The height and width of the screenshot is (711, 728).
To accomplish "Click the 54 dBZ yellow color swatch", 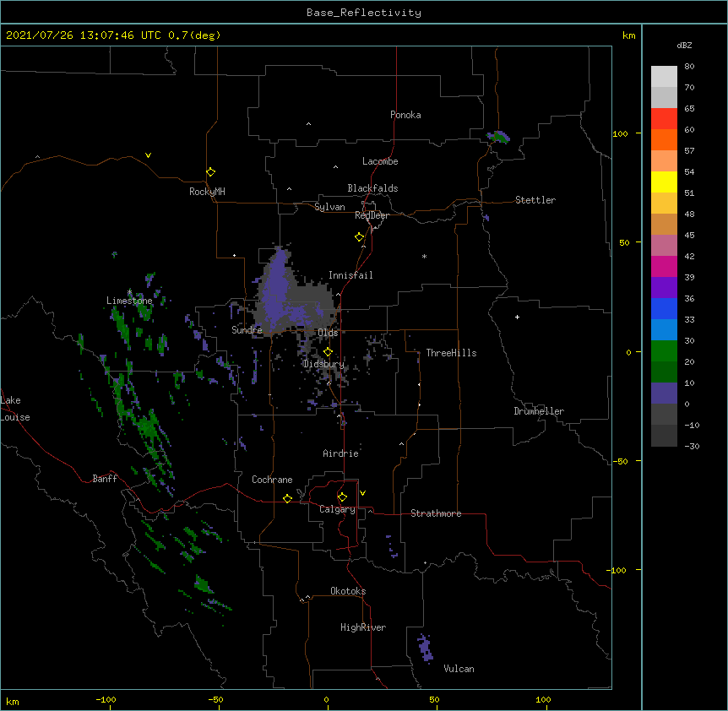I will pyautogui.click(x=664, y=182).
